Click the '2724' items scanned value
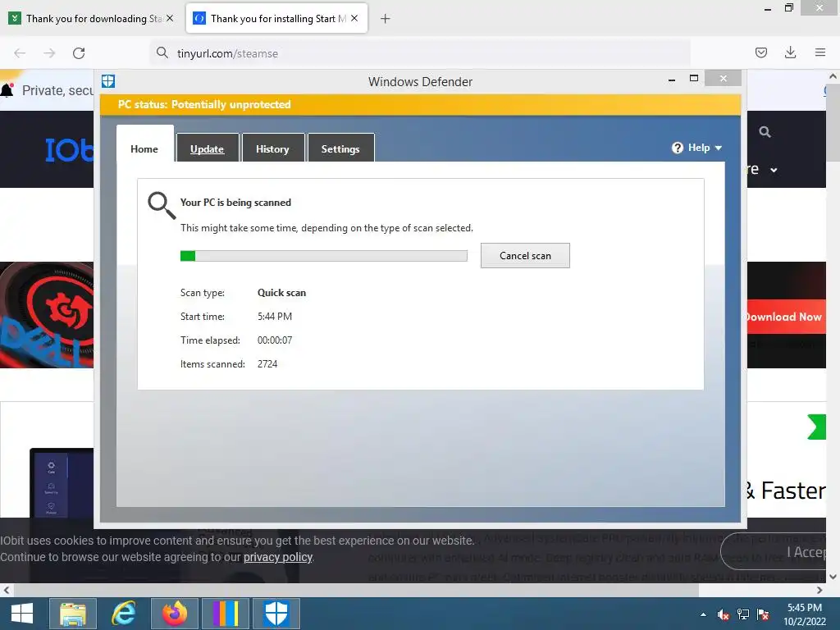 267,363
